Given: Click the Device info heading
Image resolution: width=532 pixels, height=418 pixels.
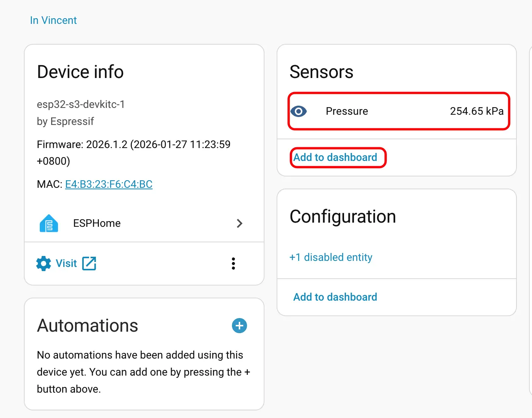Looking at the screenshot, I should (80, 72).
